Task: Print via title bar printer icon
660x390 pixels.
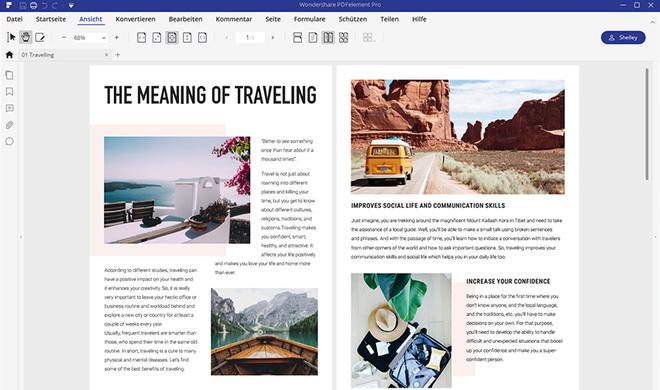Action: 34,5
